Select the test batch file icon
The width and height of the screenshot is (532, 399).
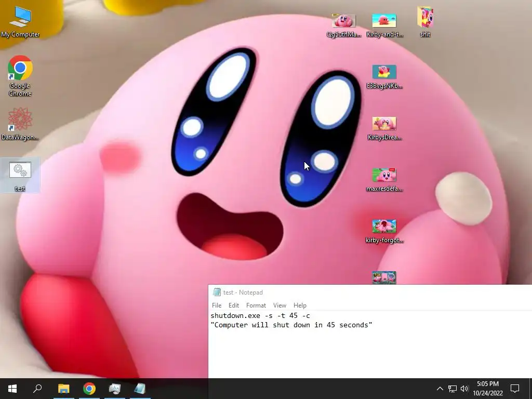[x=20, y=175]
